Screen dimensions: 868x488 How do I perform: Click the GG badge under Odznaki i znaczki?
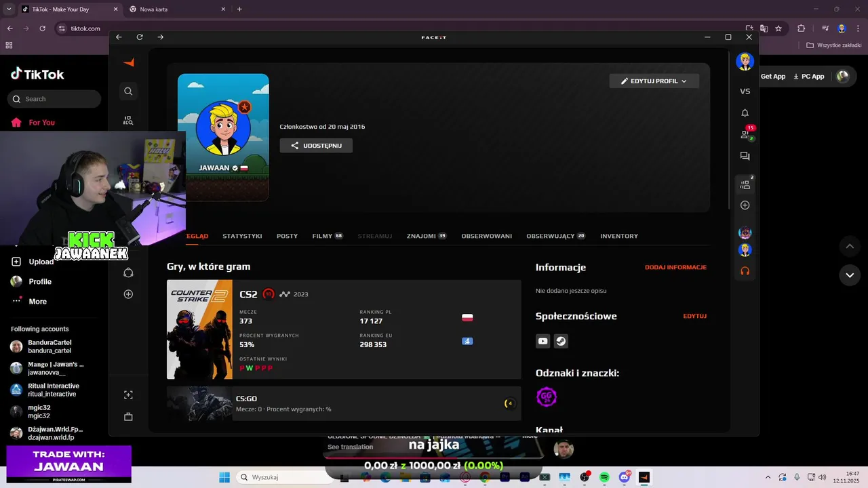547,397
